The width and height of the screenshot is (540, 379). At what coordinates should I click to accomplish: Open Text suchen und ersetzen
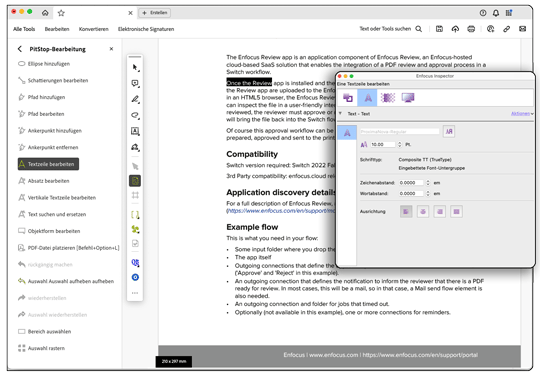(x=52, y=214)
